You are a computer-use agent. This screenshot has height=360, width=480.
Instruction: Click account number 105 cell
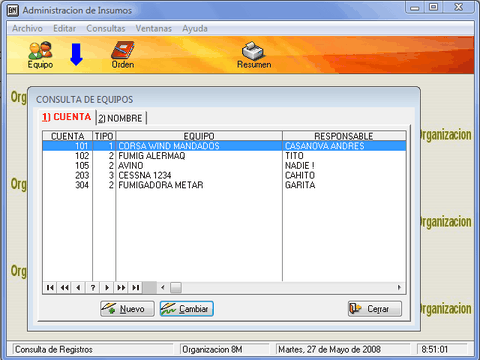point(68,165)
